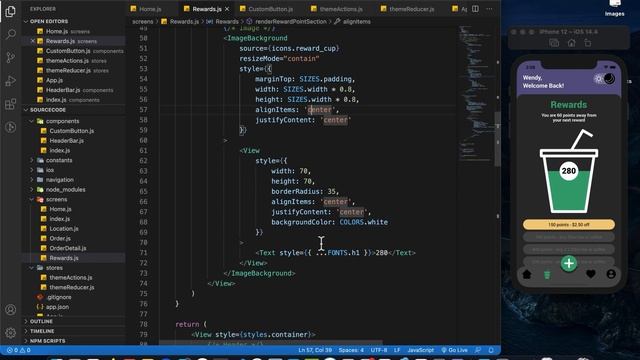This screenshot has width=640, height=360.
Task: Open app.json in the file tree
Action: pos(57,307)
